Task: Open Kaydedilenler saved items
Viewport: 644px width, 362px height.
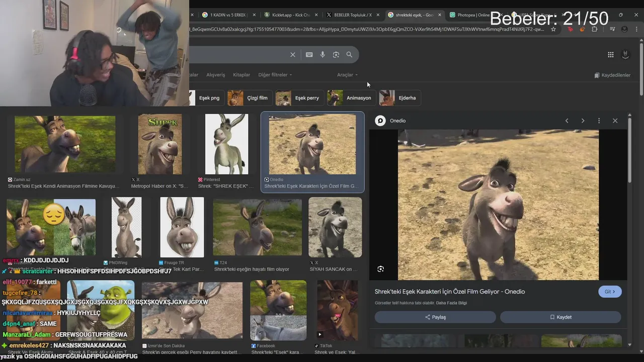Action: click(612, 75)
